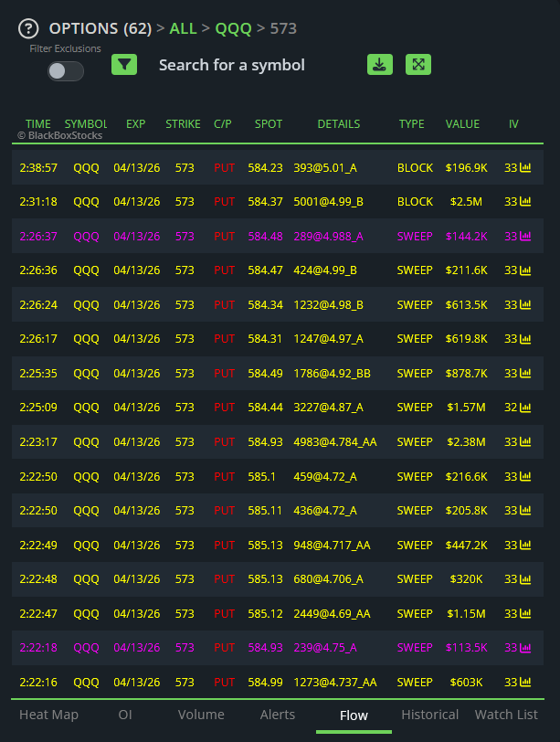Click details 393@5.01_A
The width and height of the screenshot is (560, 742).
click(x=325, y=167)
